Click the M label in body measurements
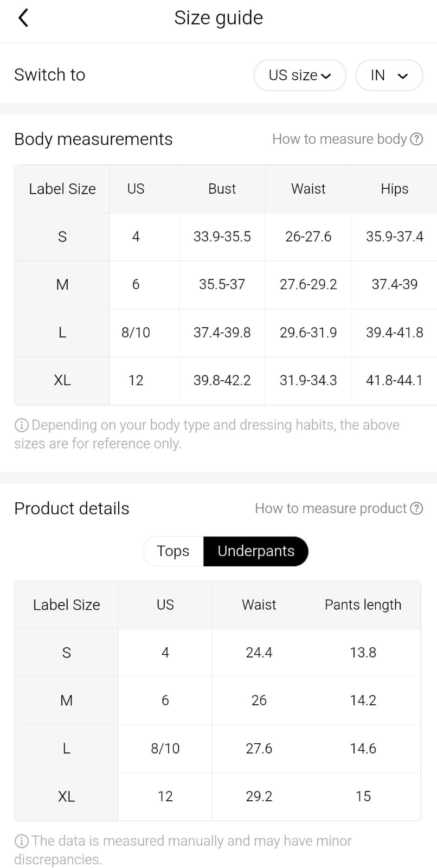Viewport: 437px width, 868px height. click(62, 285)
